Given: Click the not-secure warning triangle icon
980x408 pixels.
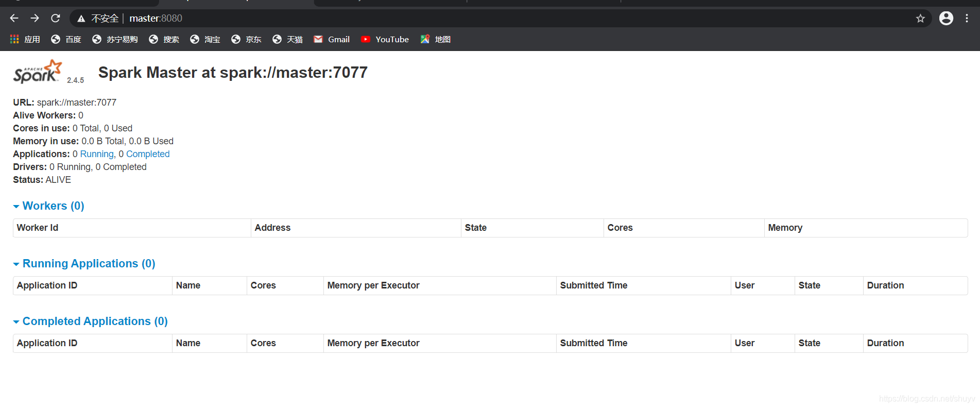Looking at the screenshot, I should [x=81, y=19].
